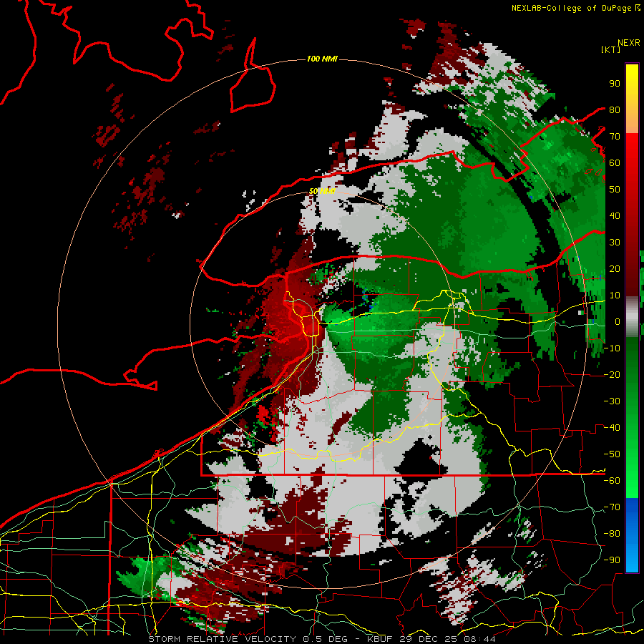
Task: Click the positive 80 scale label
Action: click(615, 109)
